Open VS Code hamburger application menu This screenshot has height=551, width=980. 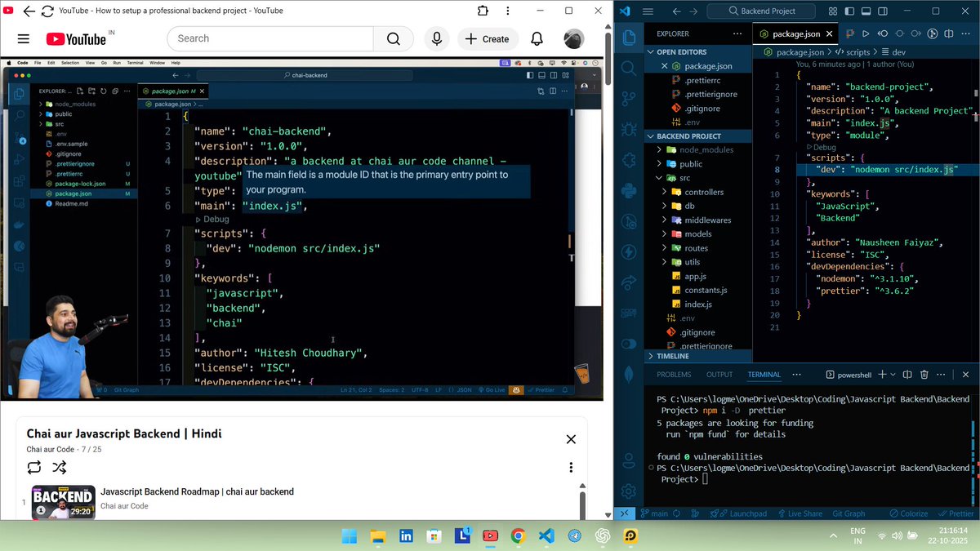pos(648,11)
